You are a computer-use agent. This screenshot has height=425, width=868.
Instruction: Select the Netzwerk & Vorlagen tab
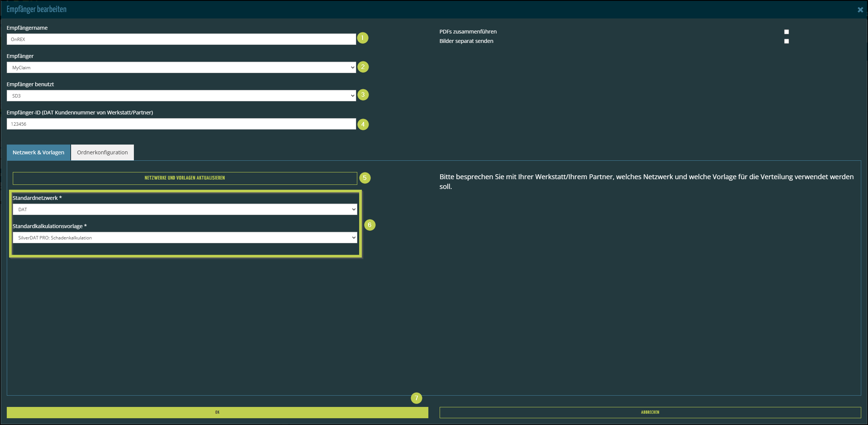[x=38, y=152]
